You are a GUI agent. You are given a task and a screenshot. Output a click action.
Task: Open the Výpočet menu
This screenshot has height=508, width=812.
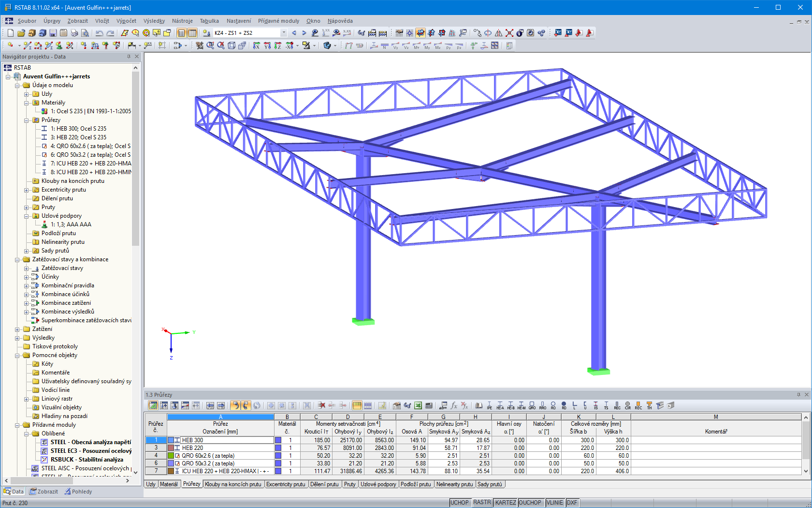[x=126, y=21]
